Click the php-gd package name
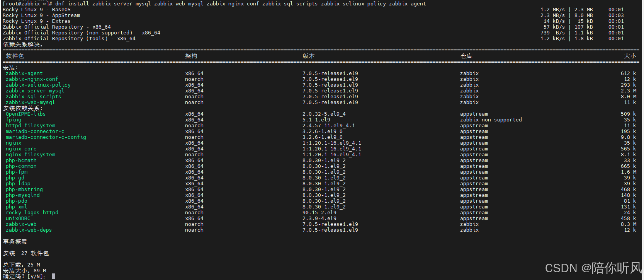The height and width of the screenshot is (280, 644). [15, 178]
